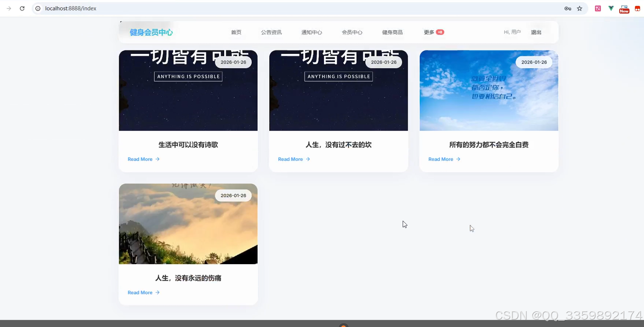
Task: Click date badge 2026-01-26 on 人生，没有过不去的坎 card
Action: click(x=384, y=62)
